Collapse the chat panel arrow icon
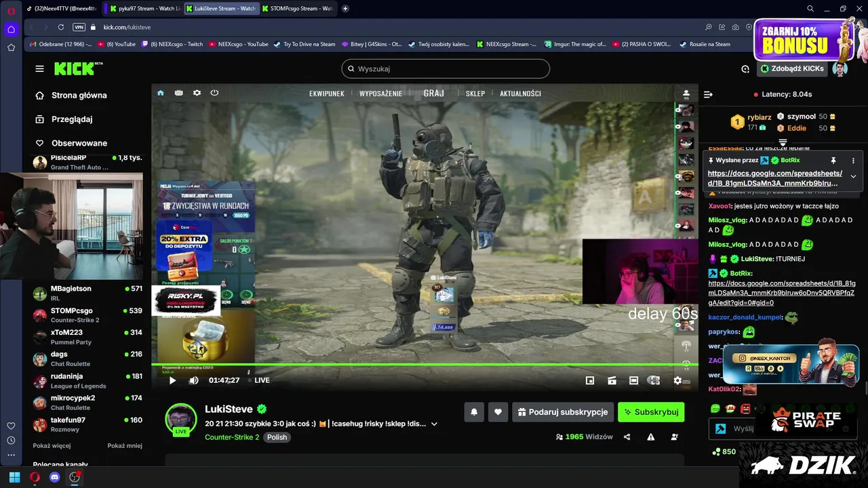The height and width of the screenshot is (488, 868). (x=708, y=94)
